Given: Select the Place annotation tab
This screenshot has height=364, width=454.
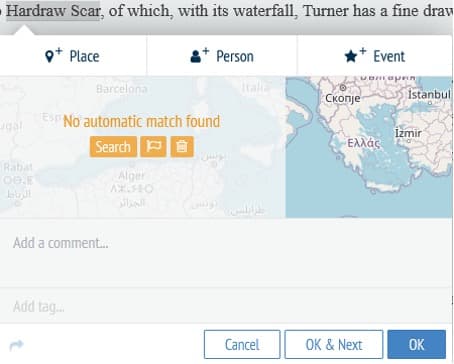Looking at the screenshot, I should point(73,56).
